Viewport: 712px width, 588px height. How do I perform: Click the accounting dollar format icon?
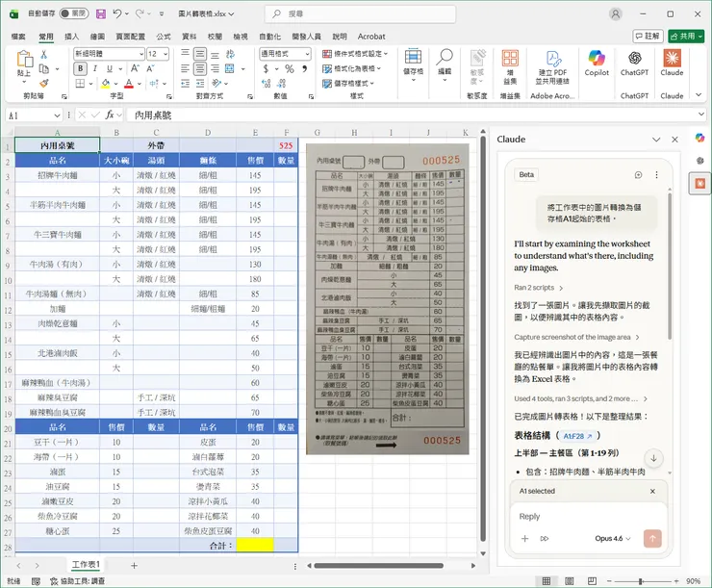(x=266, y=69)
